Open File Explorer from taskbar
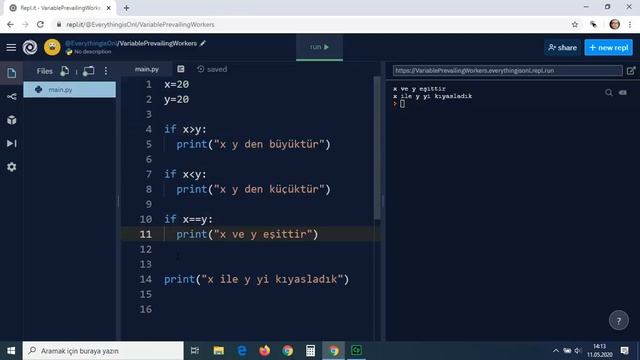Screen dimensions: 640x360 [x=218, y=351]
